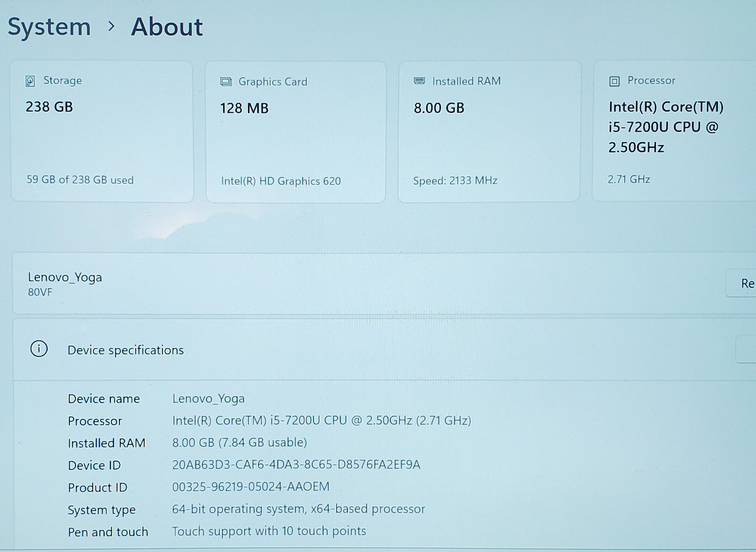Select the About breadcrumb title

click(167, 27)
